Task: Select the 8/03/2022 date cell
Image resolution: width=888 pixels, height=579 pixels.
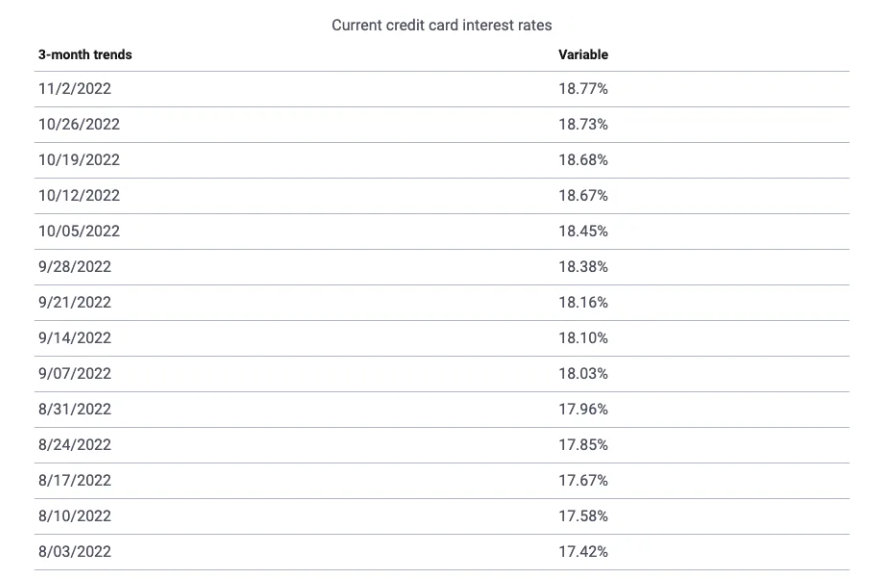Action: (x=75, y=552)
